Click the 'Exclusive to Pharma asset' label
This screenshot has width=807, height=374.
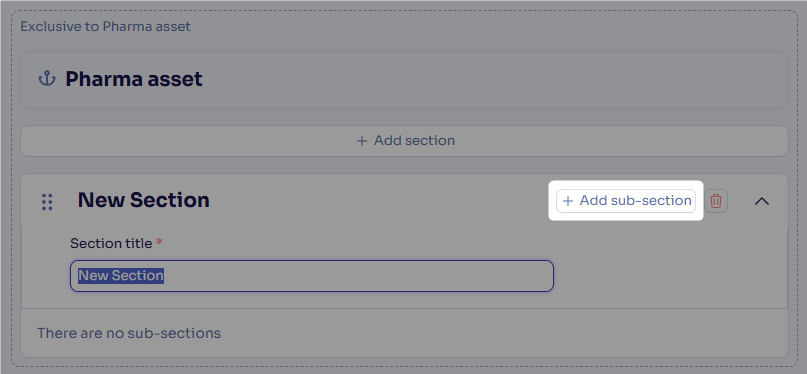106,26
